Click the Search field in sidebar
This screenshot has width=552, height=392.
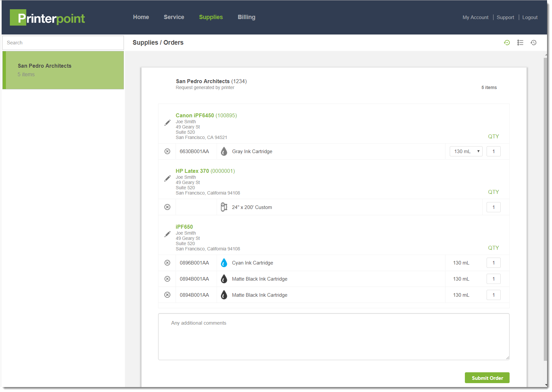(63, 43)
